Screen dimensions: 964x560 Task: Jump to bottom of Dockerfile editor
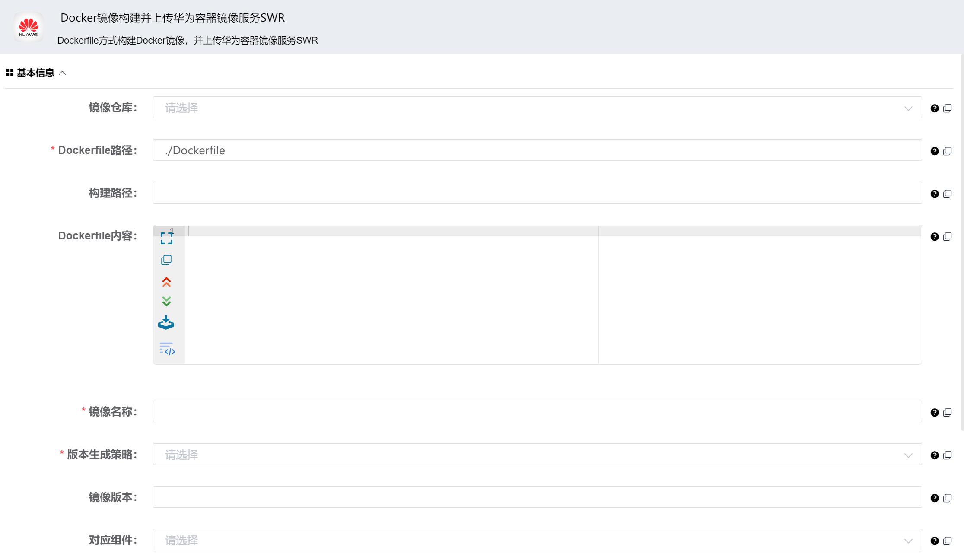coord(166,301)
